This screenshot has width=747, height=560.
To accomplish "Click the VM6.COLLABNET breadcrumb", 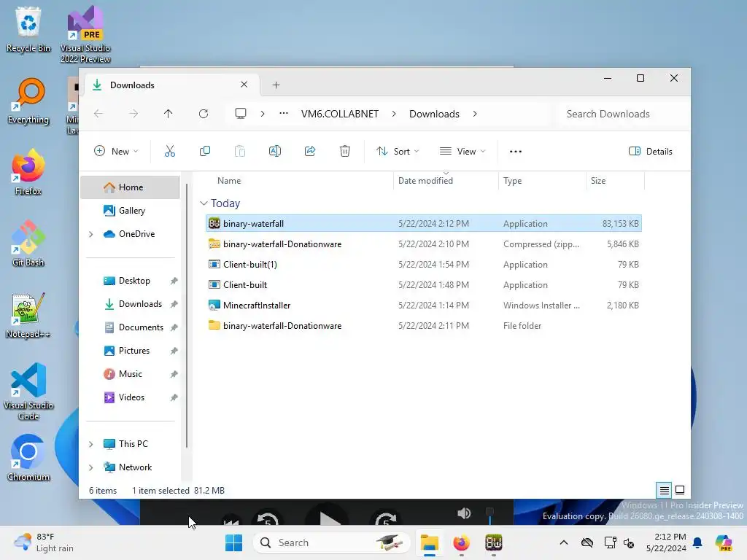I will point(340,114).
